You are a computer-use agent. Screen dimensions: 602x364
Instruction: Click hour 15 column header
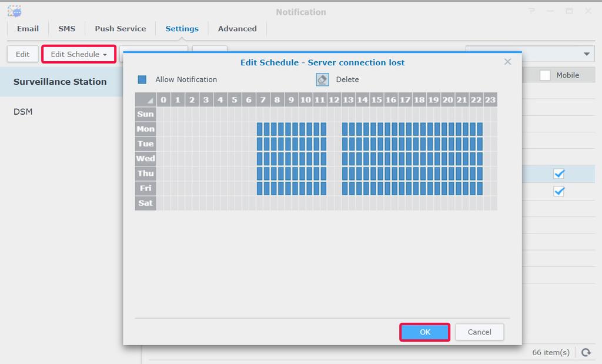pyautogui.click(x=377, y=99)
